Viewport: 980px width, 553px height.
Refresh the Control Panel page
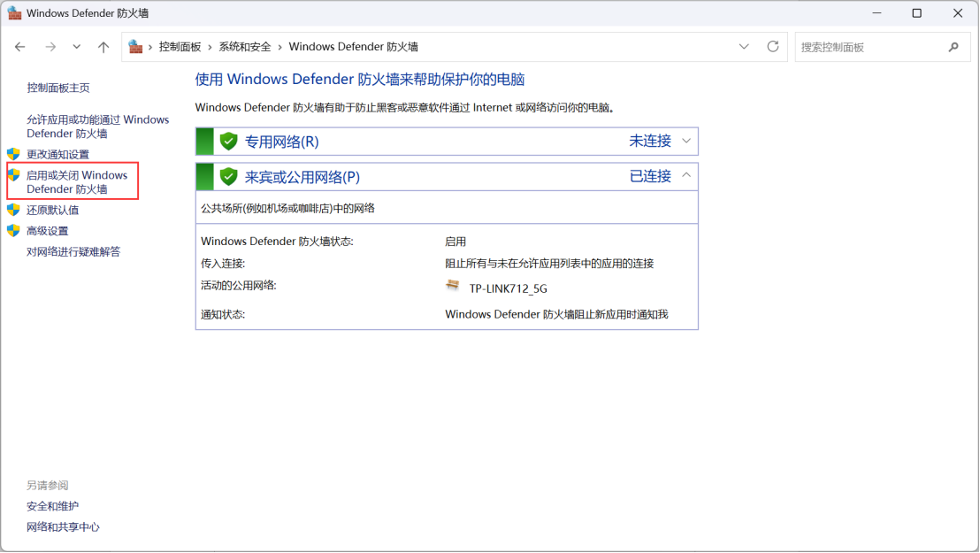(773, 47)
